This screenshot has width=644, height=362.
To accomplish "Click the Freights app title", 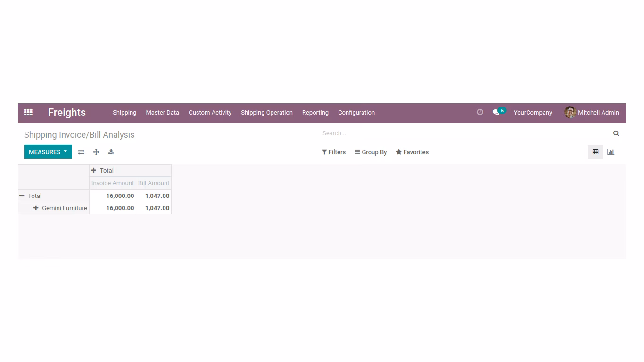I will [67, 113].
